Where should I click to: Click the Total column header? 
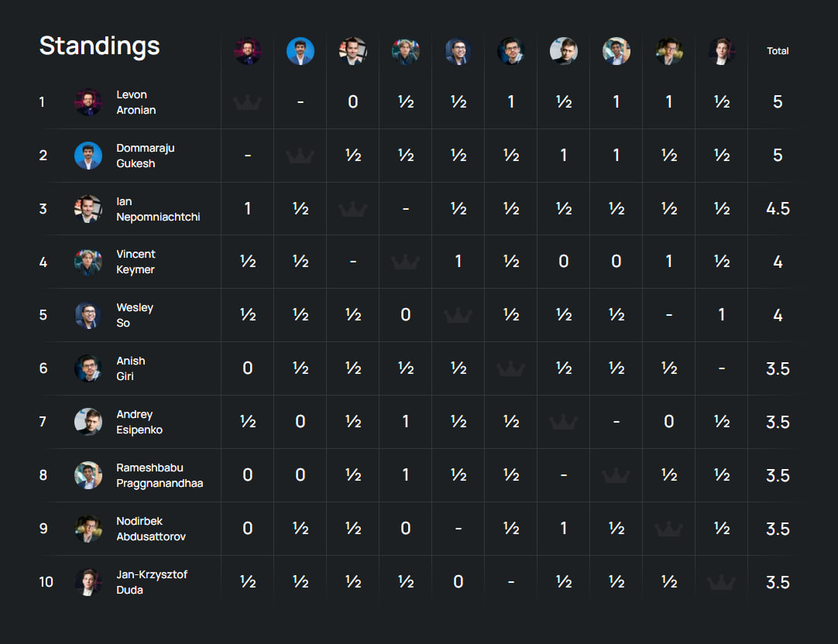pos(778,51)
